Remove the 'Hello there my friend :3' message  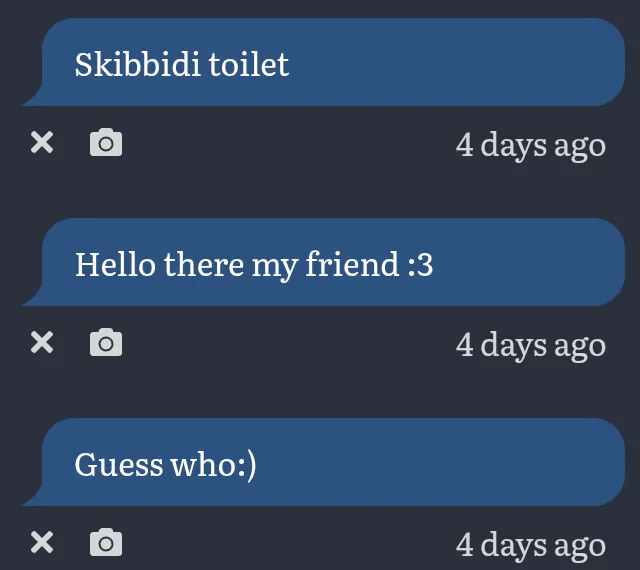[42, 342]
